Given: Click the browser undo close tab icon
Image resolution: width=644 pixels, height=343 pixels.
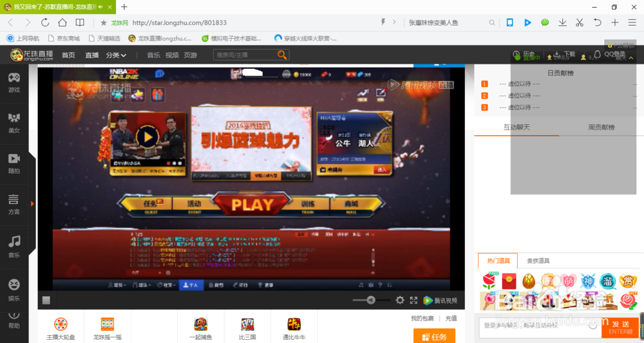Looking at the screenshot, I should 597,23.
